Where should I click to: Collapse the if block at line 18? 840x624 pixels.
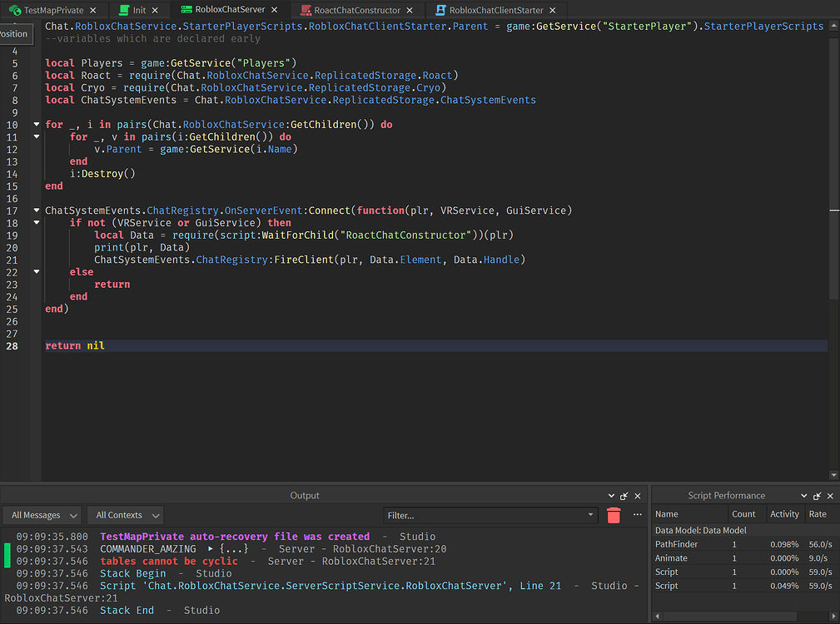tap(36, 222)
